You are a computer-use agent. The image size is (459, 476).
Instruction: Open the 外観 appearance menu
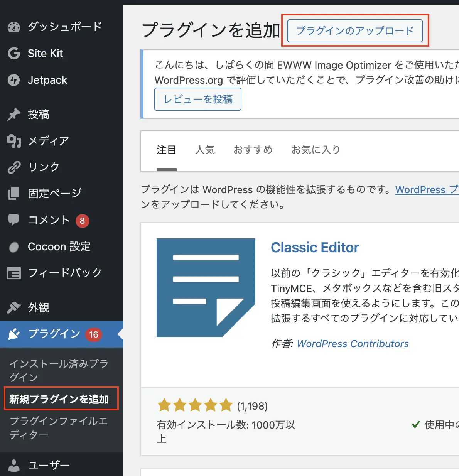pos(62,307)
